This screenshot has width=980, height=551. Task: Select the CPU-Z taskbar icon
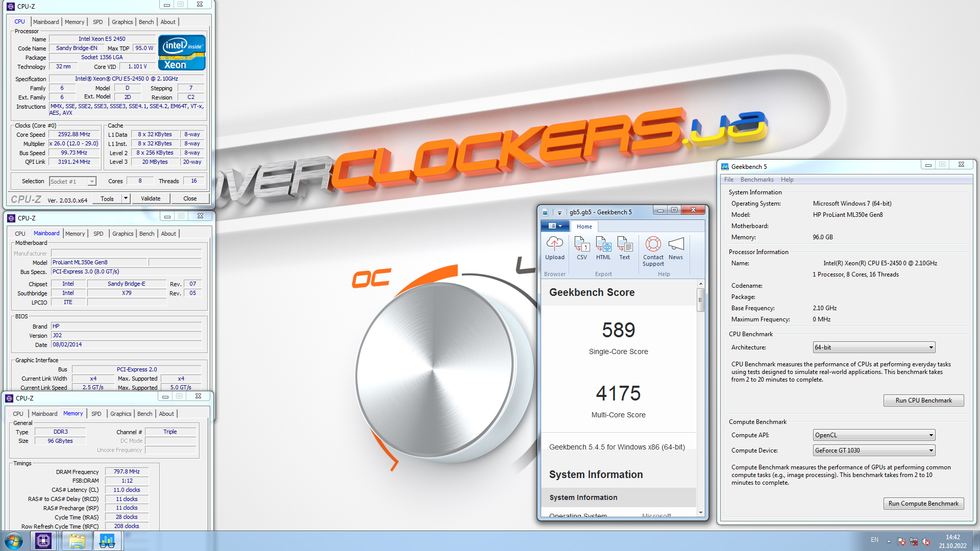43,541
